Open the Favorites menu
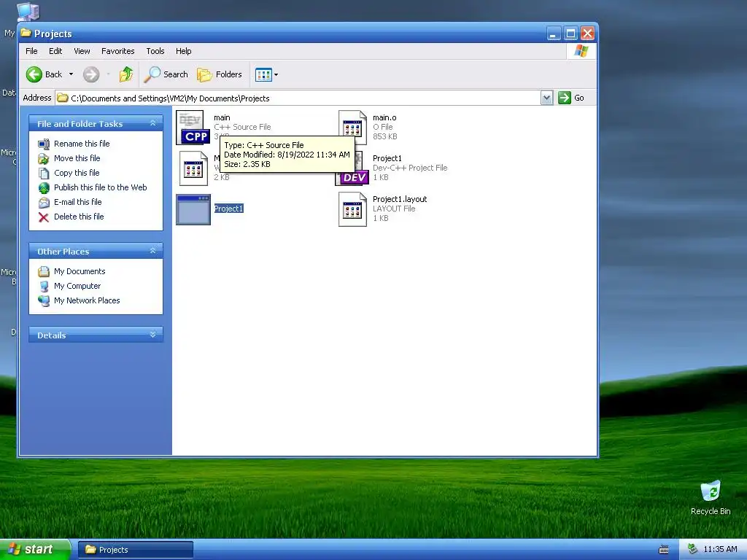 tap(117, 51)
